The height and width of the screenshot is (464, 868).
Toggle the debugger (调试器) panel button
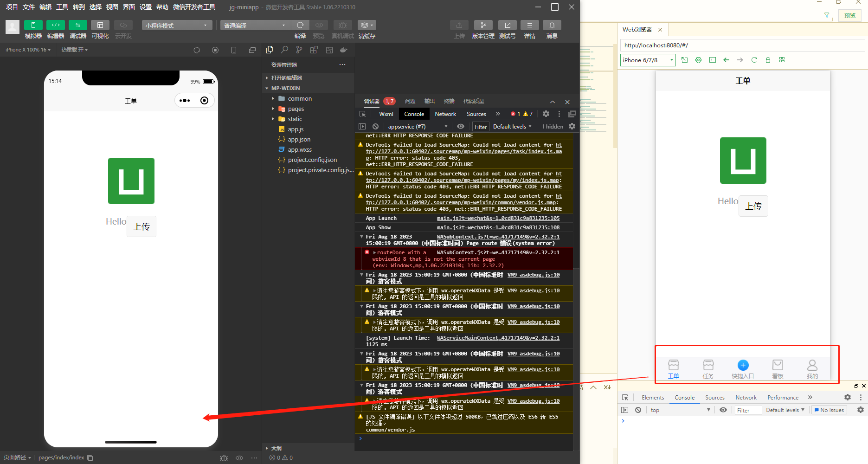[x=78, y=25]
